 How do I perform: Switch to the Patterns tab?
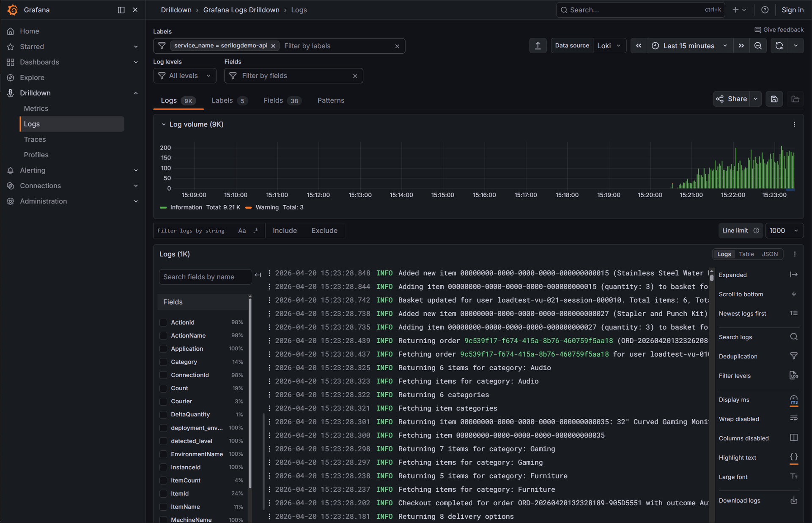pyautogui.click(x=330, y=100)
